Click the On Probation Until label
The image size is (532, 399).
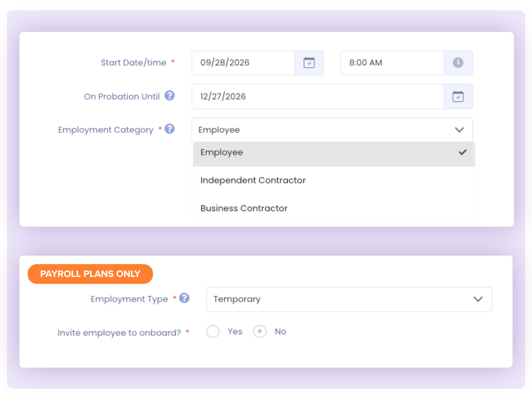(x=122, y=96)
